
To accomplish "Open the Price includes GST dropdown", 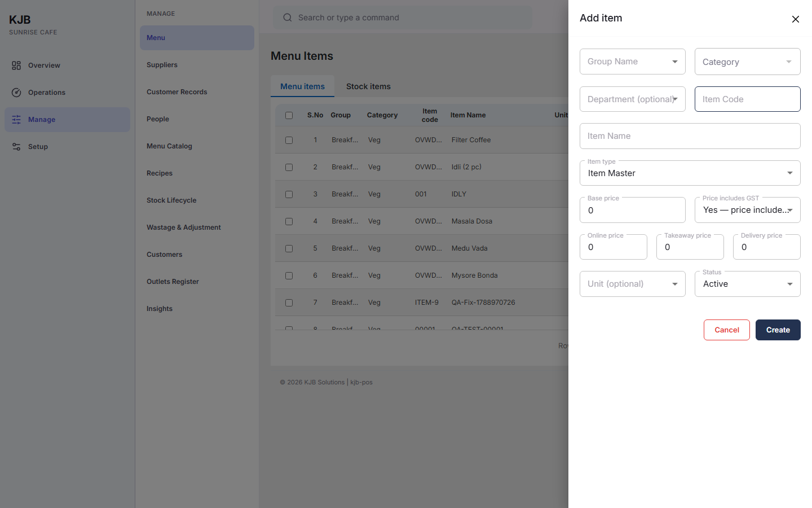I will [x=748, y=210].
